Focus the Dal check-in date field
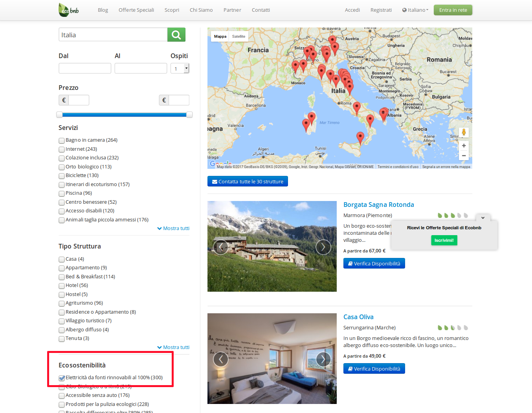This screenshot has height=413, width=532. pyautogui.click(x=85, y=68)
